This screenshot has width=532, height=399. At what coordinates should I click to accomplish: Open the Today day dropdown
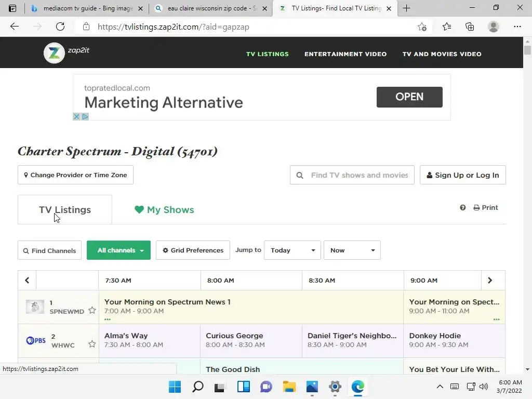coord(292,250)
